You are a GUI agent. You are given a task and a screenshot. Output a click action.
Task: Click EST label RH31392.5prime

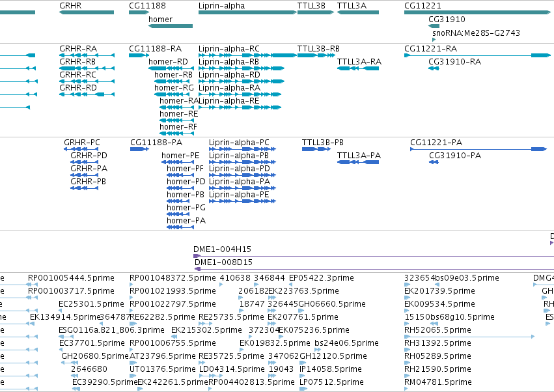pyautogui.click(x=437, y=343)
